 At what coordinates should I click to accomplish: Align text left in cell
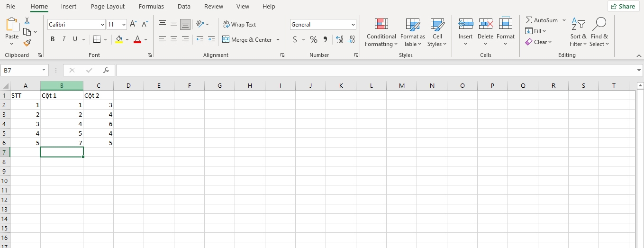click(x=163, y=39)
